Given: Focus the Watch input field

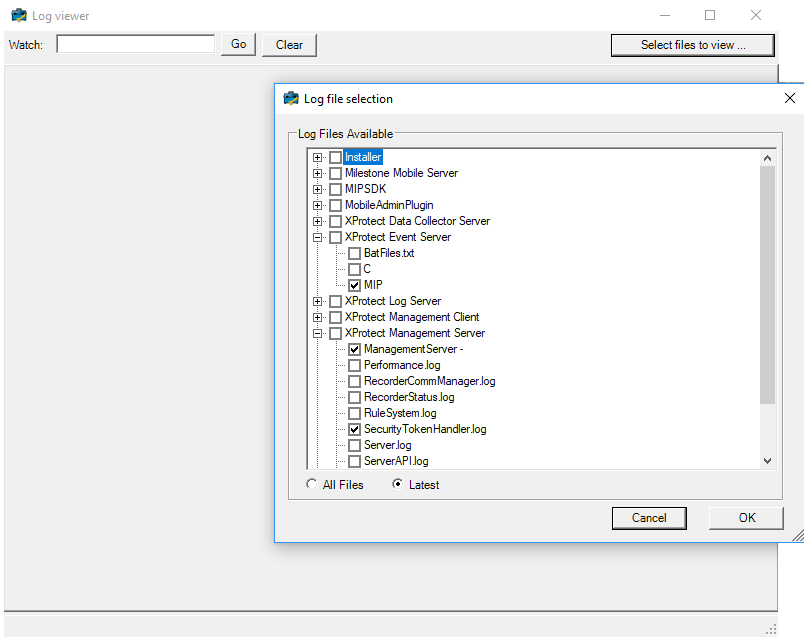Looking at the screenshot, I should 136,44.
